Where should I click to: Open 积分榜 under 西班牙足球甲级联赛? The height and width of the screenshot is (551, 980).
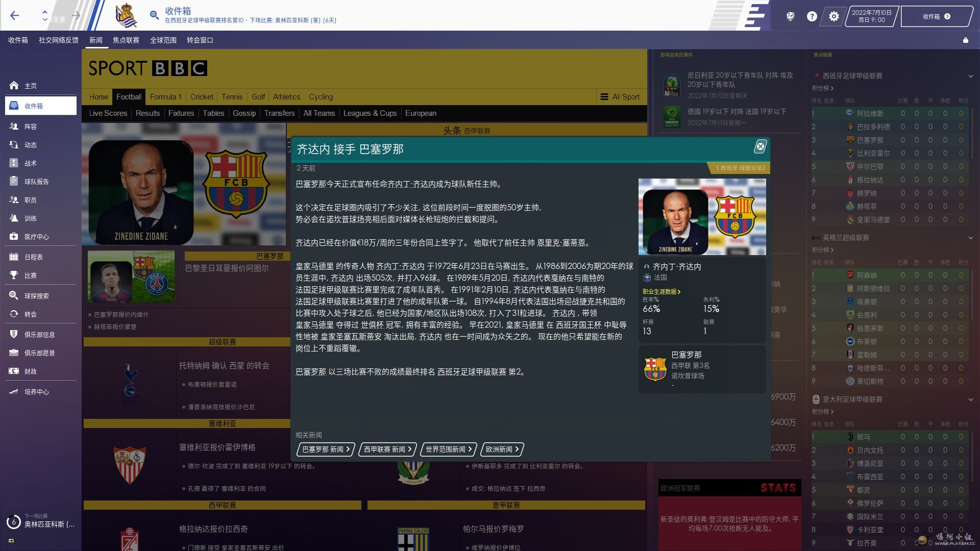pos(823,88)
